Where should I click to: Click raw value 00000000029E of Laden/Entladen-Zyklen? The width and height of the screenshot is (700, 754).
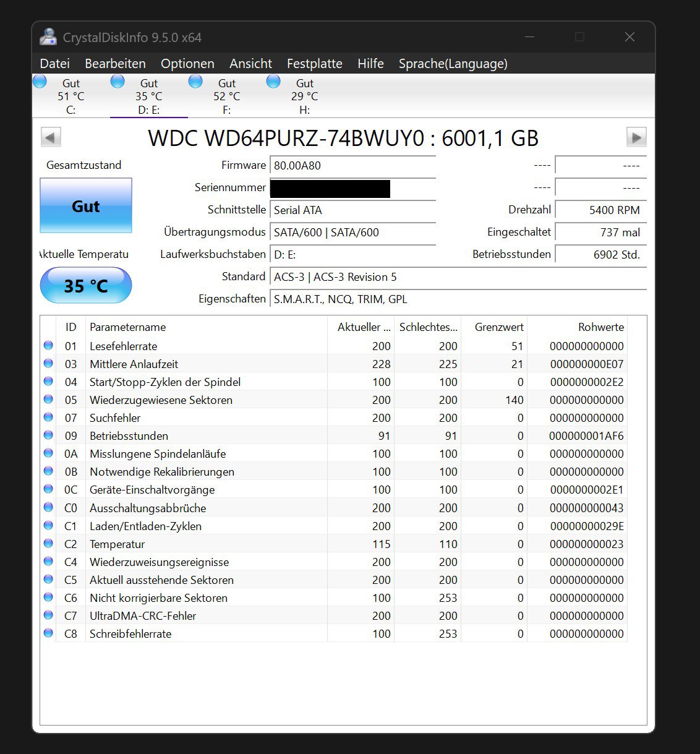[x=587, y=526]
